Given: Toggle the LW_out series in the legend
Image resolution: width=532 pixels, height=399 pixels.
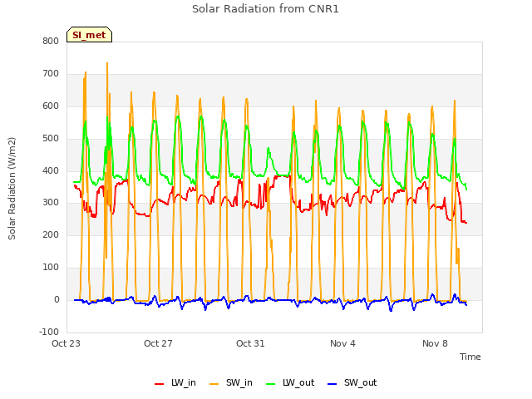Looking at the screenshot, I should tap(290, 382).
